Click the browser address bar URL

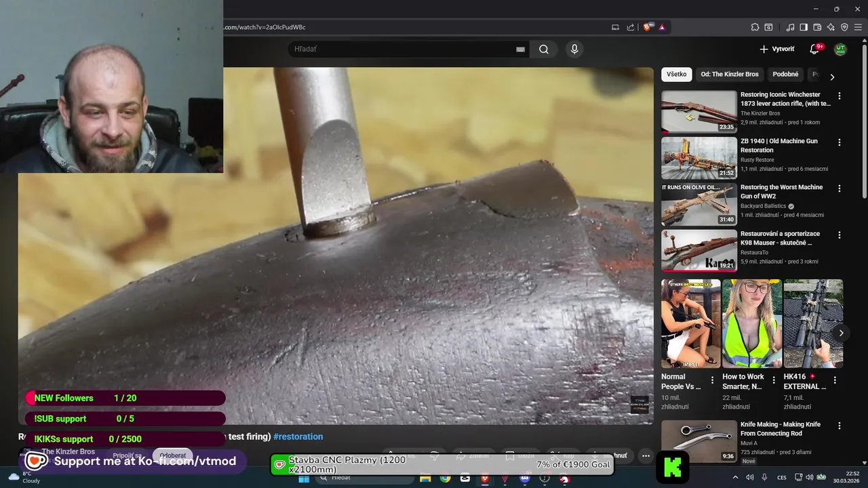click(x=265, y=27)
